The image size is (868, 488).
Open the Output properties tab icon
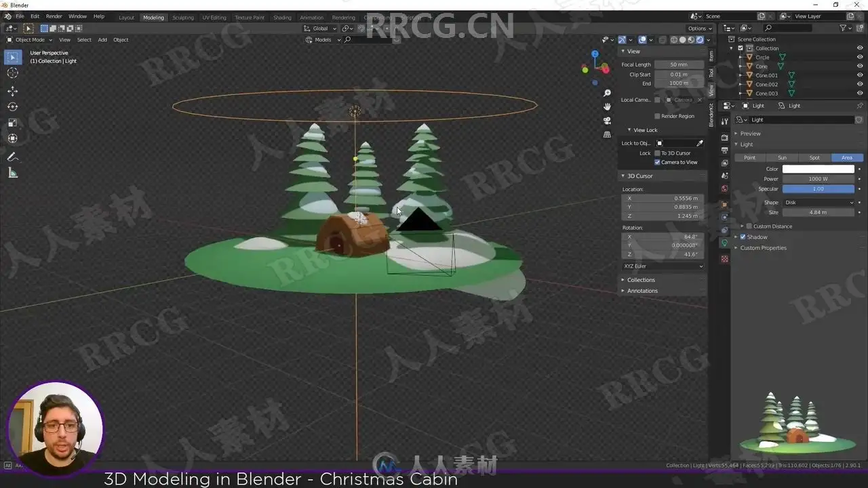[x=724, y=150]
